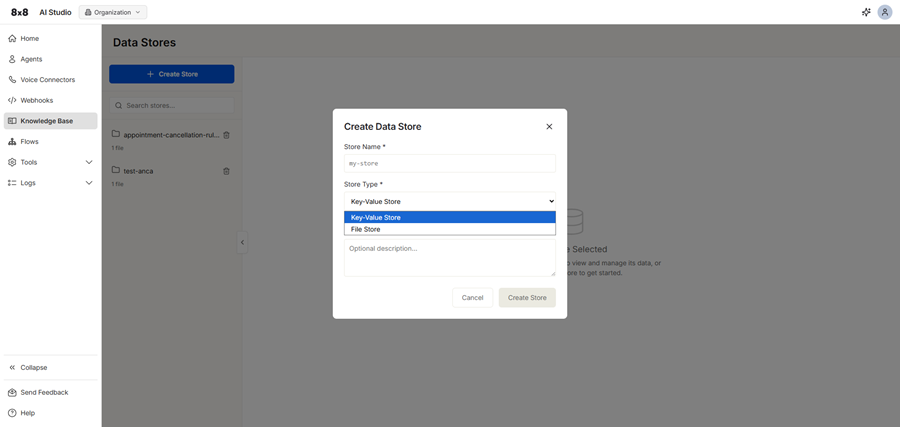This screenshot has width=900, height=427.
Task: Click the Agents person icon
Action: (x=12, y=59)
